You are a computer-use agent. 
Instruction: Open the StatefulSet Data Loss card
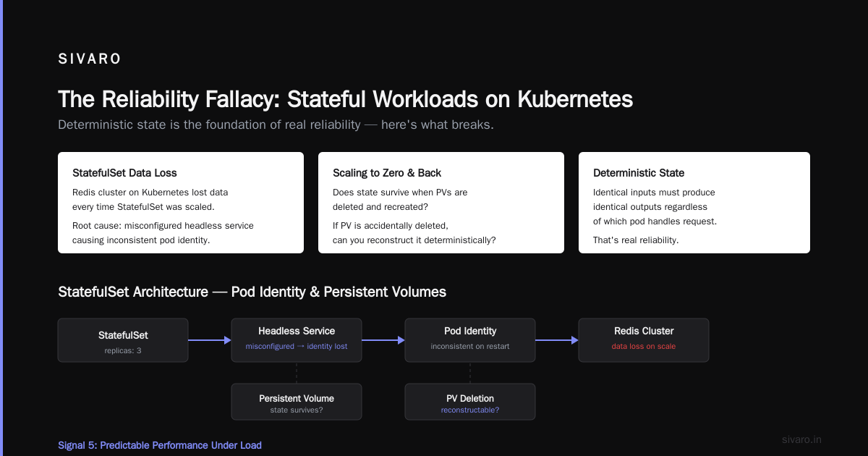[181, 203]
